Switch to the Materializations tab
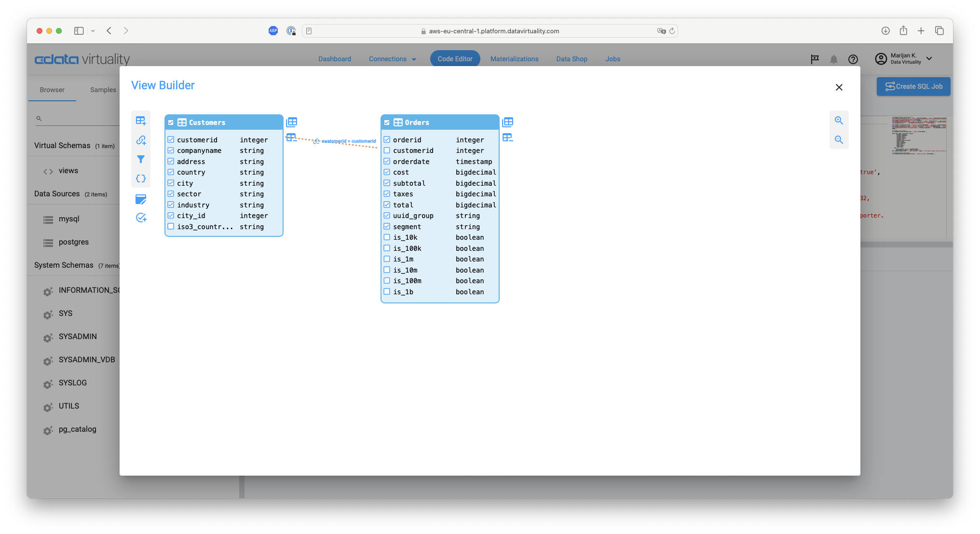 pos(514,58)
